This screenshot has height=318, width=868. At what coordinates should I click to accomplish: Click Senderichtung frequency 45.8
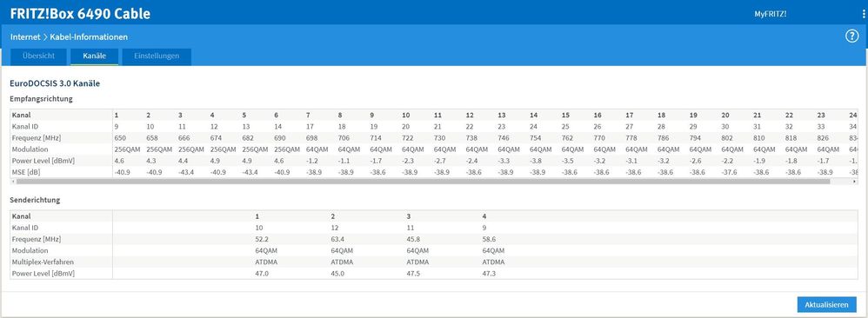(413, 239)
